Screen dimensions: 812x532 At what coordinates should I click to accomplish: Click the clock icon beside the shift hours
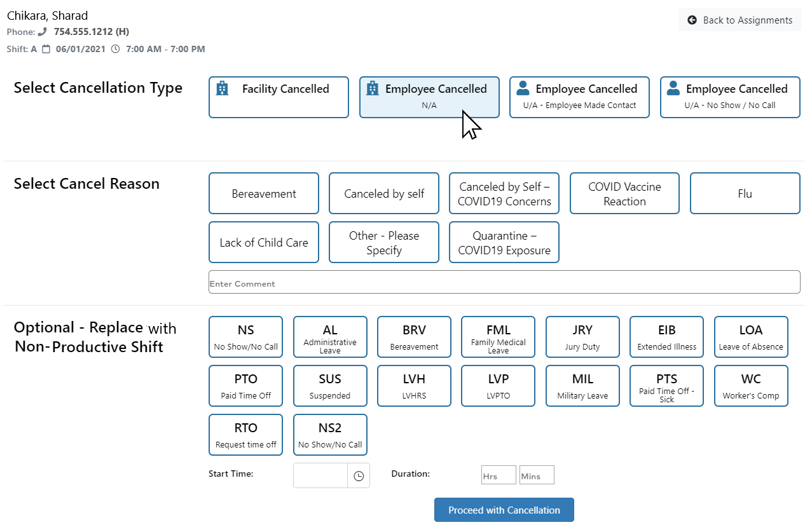[115, 48]
